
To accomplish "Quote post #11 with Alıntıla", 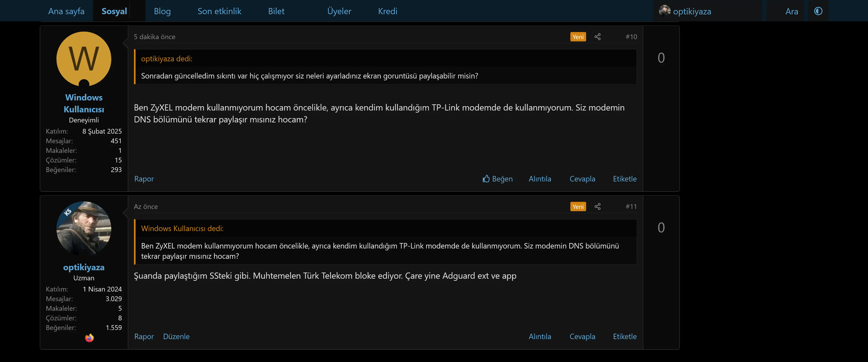I will tap(540, 336).
